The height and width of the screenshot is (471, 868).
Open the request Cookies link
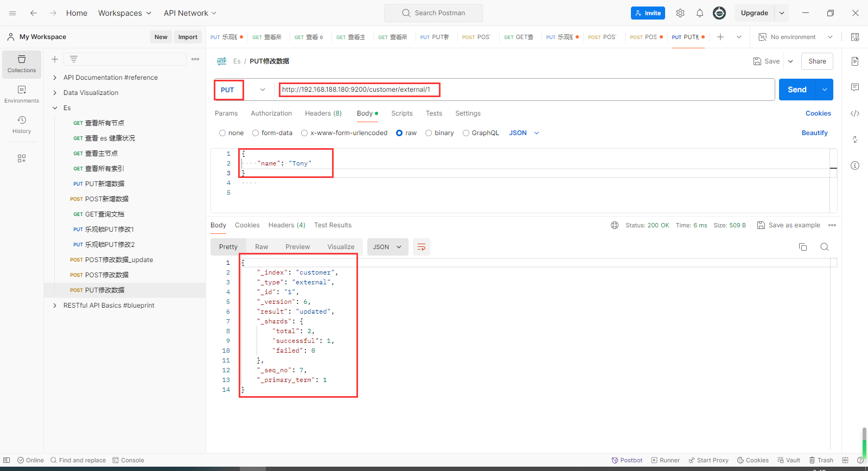(818, 113)
